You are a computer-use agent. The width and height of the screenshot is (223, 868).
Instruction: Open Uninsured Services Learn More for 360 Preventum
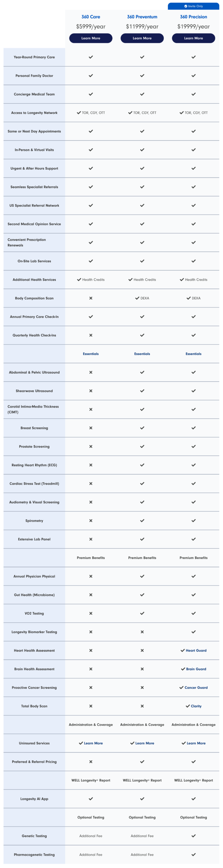pyautogui.click(x=144, y=743)
